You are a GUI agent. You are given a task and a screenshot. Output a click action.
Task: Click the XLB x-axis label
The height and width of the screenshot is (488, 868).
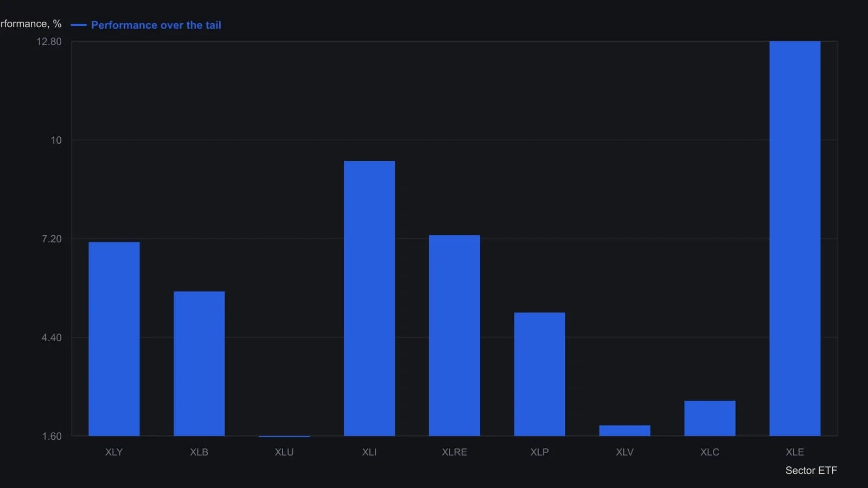click(x=199, y=452)
